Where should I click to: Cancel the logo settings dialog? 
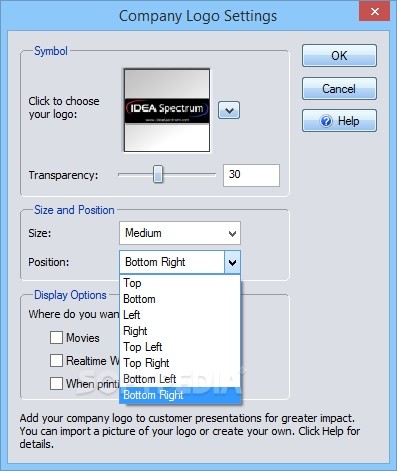(339, 89)
